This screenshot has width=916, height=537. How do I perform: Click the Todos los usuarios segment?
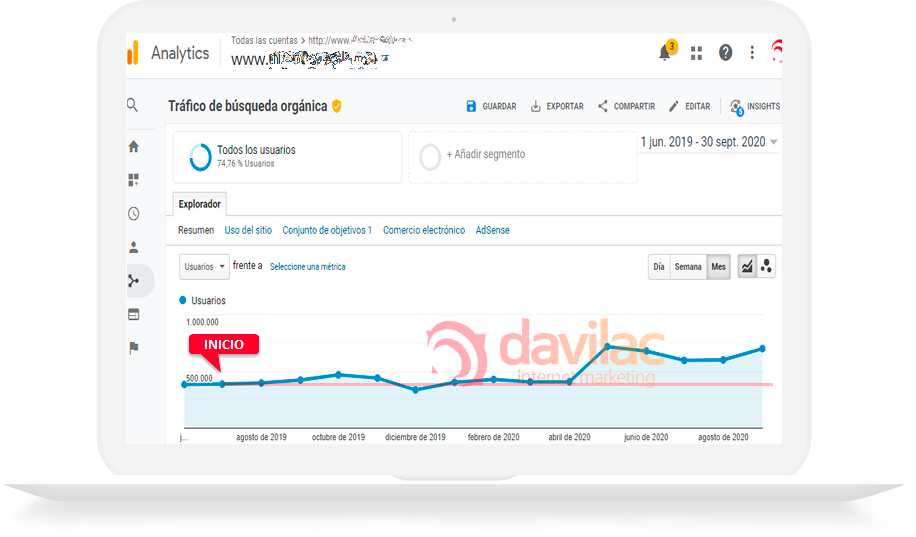pyautogui.click(x=287, y=157)
